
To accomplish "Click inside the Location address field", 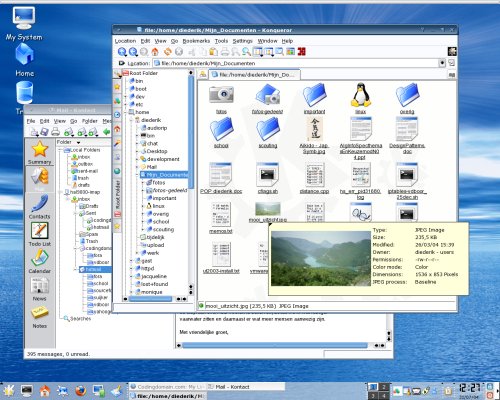I will 296,63.
